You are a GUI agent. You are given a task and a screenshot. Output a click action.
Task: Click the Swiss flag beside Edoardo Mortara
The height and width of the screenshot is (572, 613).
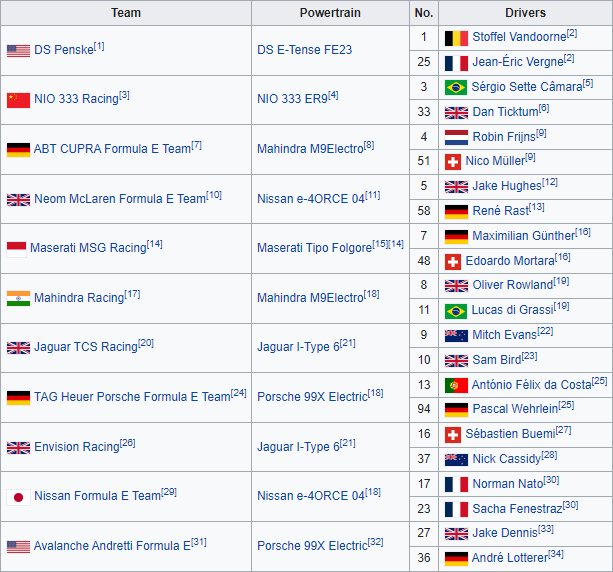(x=453, y=262)
